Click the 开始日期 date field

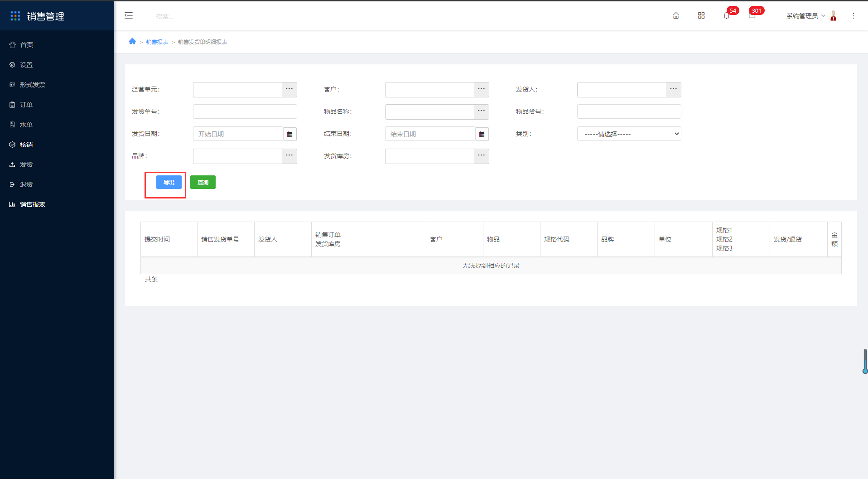pyautogui.click(x=238, y=134)
